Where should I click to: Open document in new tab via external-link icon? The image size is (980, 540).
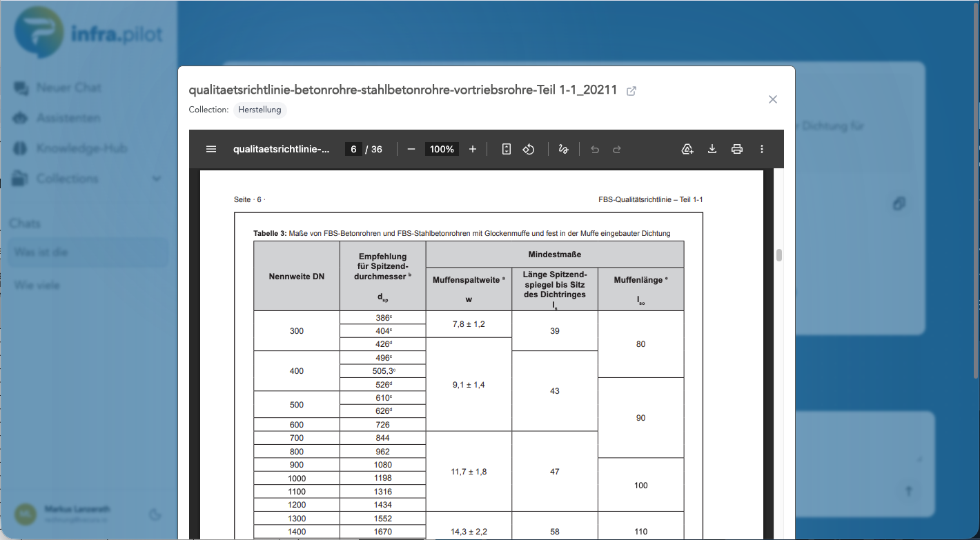click(631, 91)
